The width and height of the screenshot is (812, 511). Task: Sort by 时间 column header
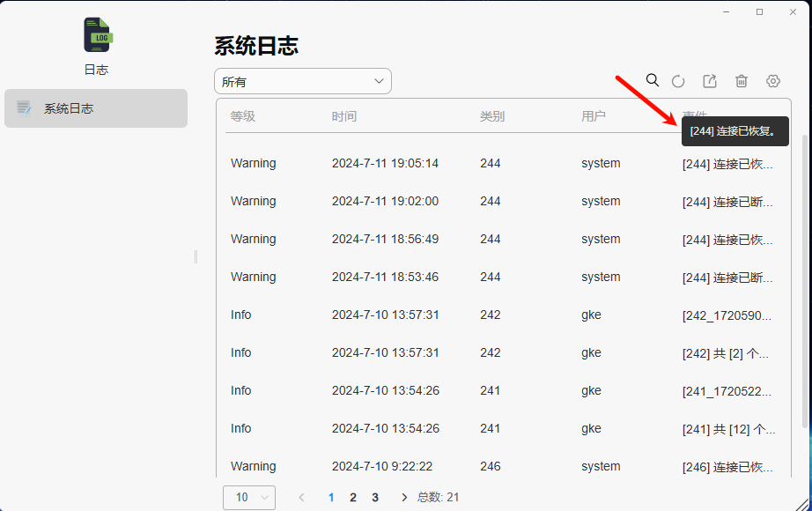click(344, 116)
